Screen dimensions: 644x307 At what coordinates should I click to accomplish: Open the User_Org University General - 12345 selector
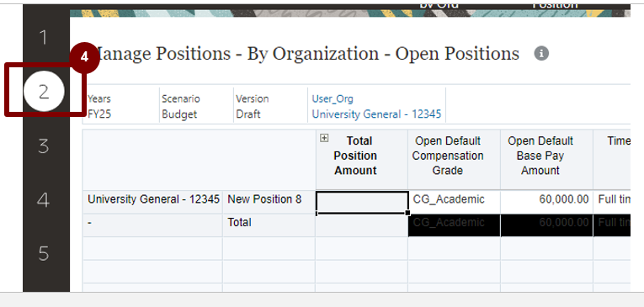376,106
